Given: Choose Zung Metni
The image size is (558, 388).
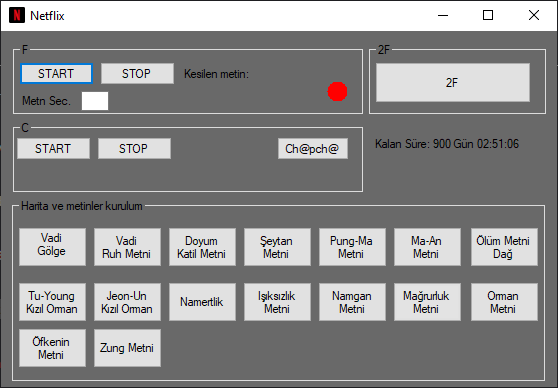Looking at the screenshot, I should coord(127,348).
